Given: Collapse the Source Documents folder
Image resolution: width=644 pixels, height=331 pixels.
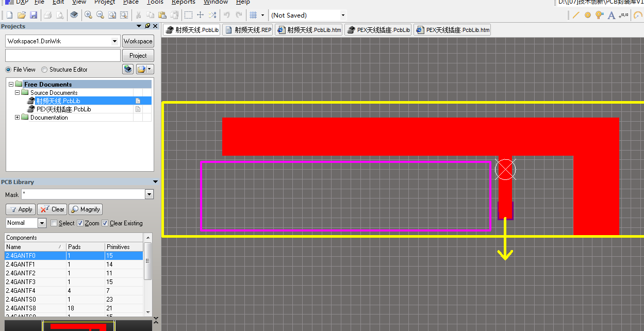Looking at the screenshot, I should coord(17,92).
